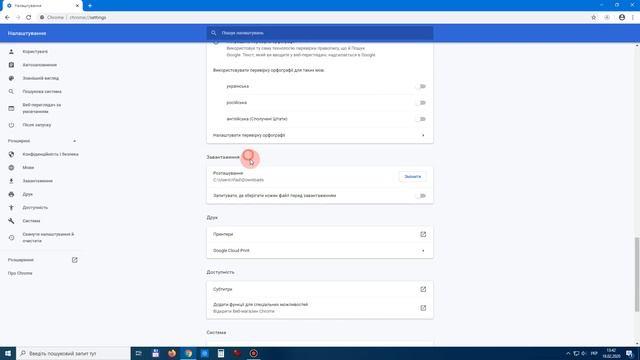
Task: Open a new tab with plus button
Action: pos(90,6)
